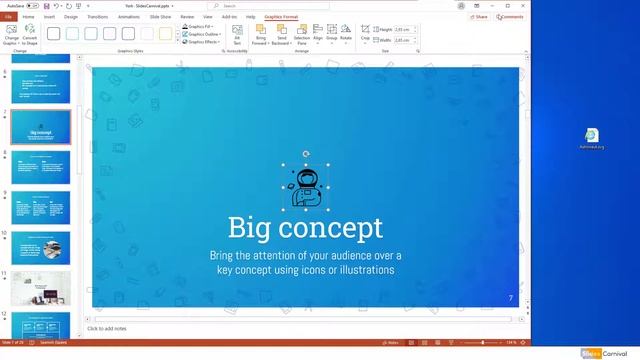640x360 pixels.
Task: Open the Rotate options
Action: coord(346,34)
